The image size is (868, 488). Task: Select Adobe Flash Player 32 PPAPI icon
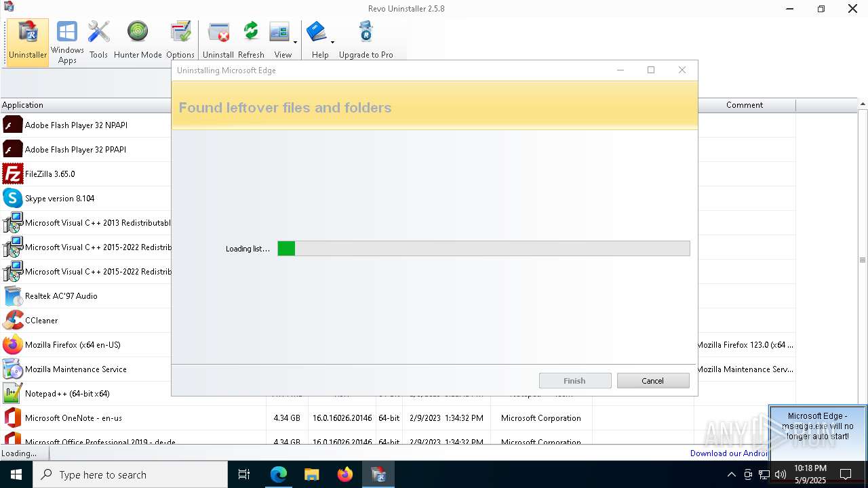13,150
